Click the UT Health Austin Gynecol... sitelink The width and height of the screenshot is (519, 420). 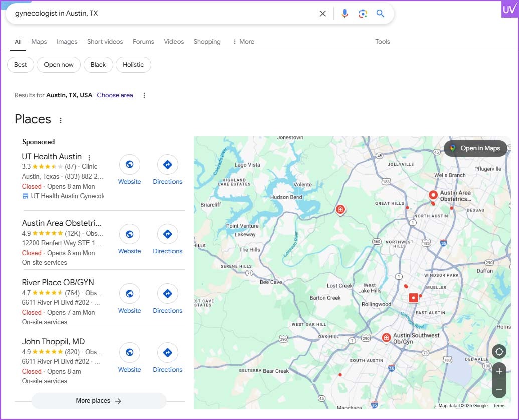(x=63, y=196)
